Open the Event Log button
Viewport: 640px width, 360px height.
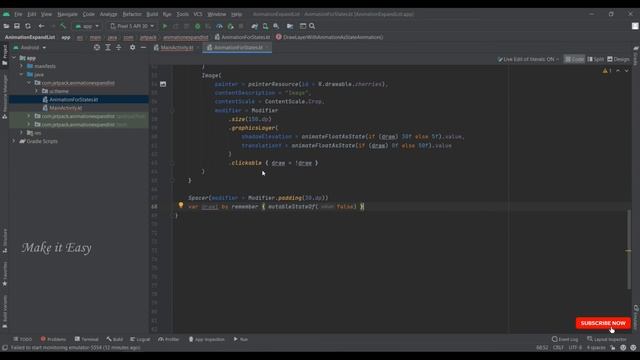click(565, 339)
